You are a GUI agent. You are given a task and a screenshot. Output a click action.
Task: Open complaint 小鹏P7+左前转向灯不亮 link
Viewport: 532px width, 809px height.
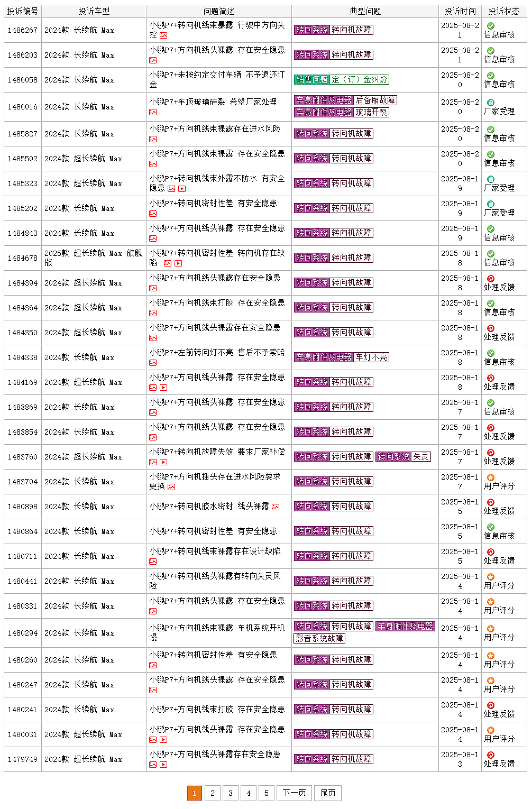tap(217, 352)
